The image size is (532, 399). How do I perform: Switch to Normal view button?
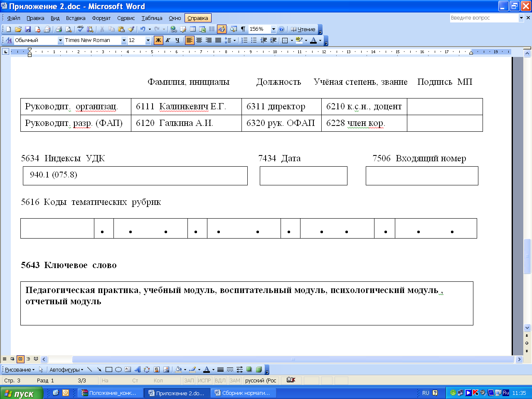tap(5, 359)
